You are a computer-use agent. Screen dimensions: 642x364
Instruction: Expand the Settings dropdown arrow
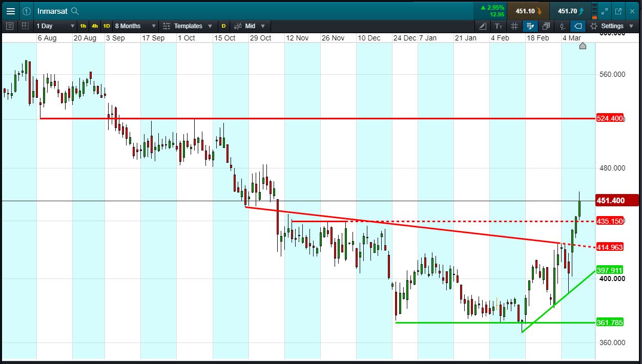631,26
